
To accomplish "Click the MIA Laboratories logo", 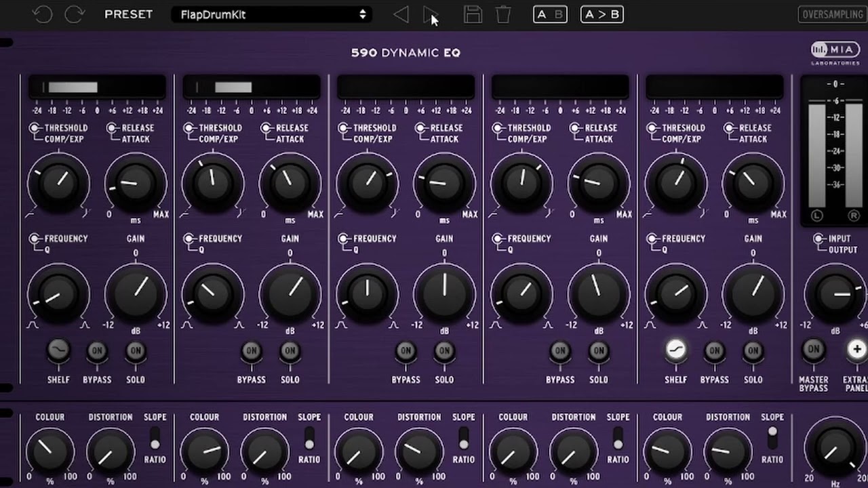I will pyautogui.click(x=835, y=53).
